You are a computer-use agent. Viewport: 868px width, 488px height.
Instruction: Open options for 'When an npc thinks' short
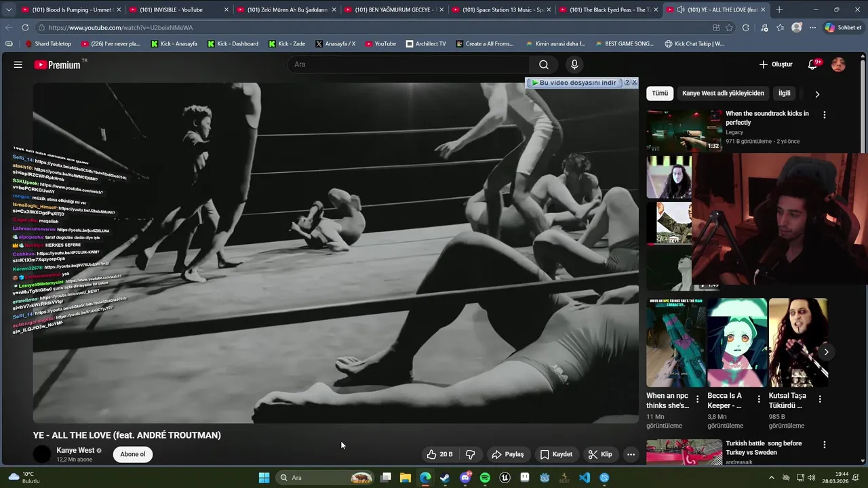click(x=697, y=399)
